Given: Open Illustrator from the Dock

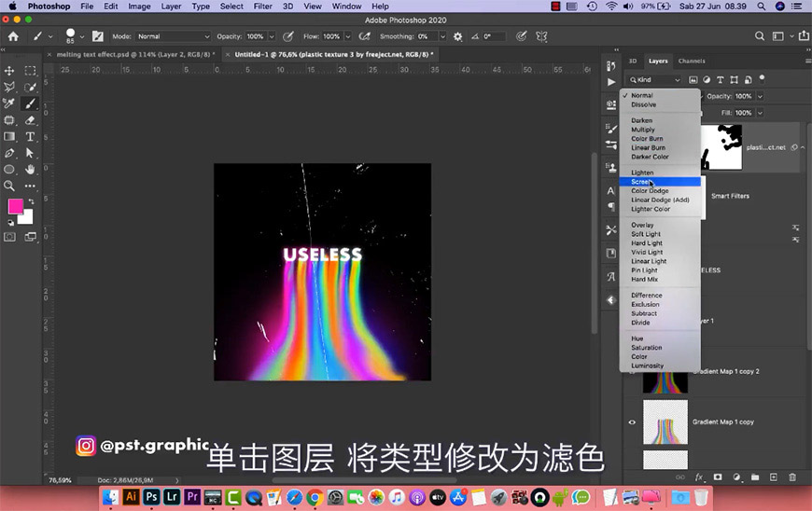Looking at the screenshot, I should click(x=131, y=498).
